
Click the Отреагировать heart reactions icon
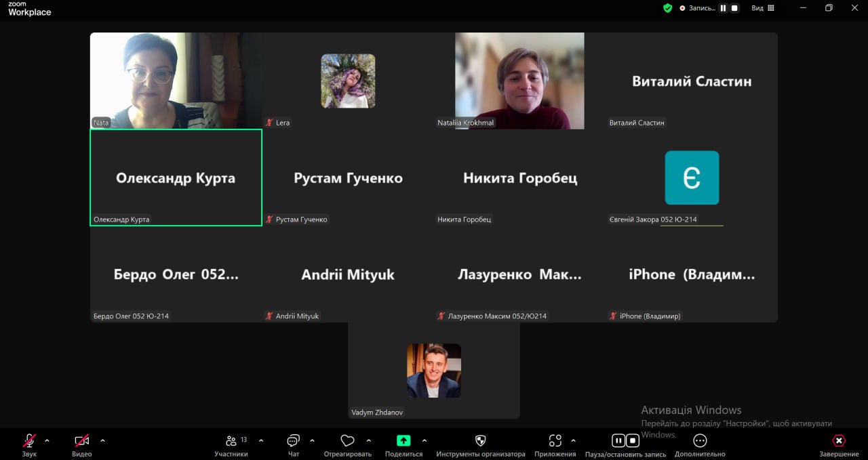click(x=347, y=441)
